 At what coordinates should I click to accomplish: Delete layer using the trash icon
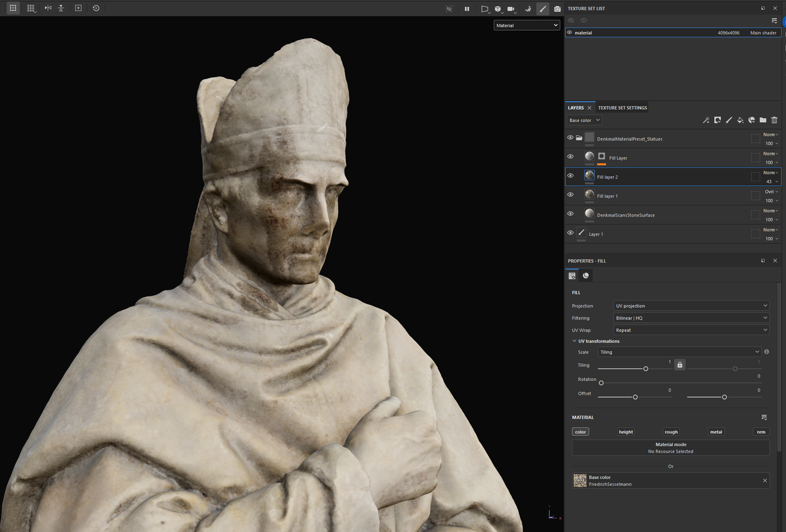point(774,120)
